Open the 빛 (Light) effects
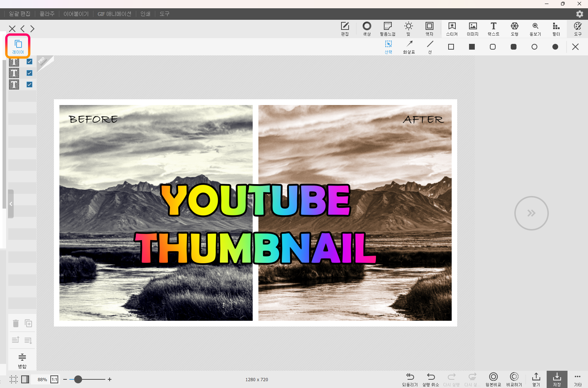The width and height of the screenshot is (588, 388). click(408, 29)
